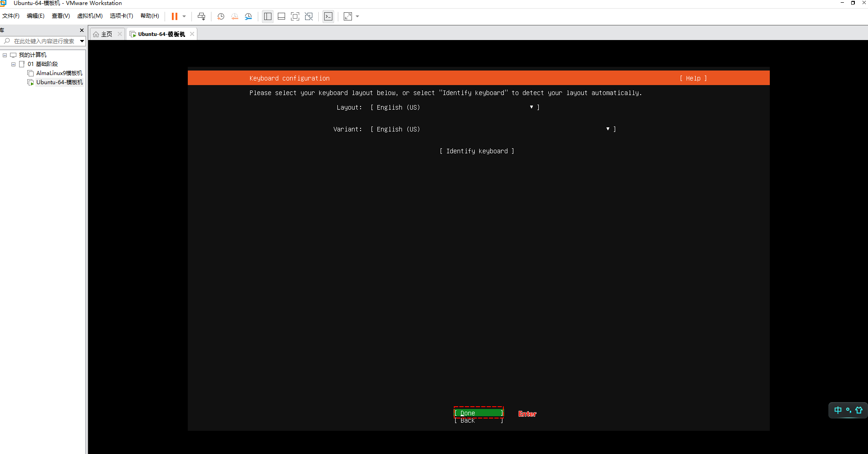
Task: Click the library search input field
Action: [x=44, y=41]
